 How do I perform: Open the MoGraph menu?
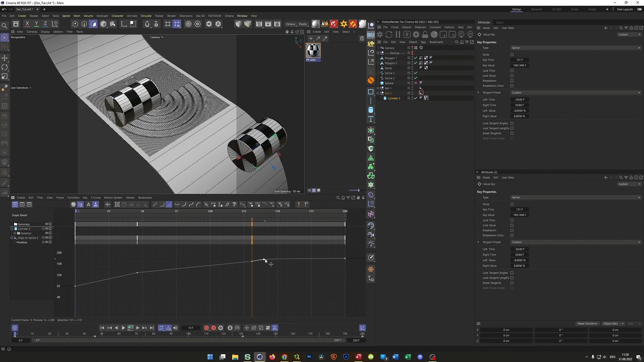click(x=102, y=16)
